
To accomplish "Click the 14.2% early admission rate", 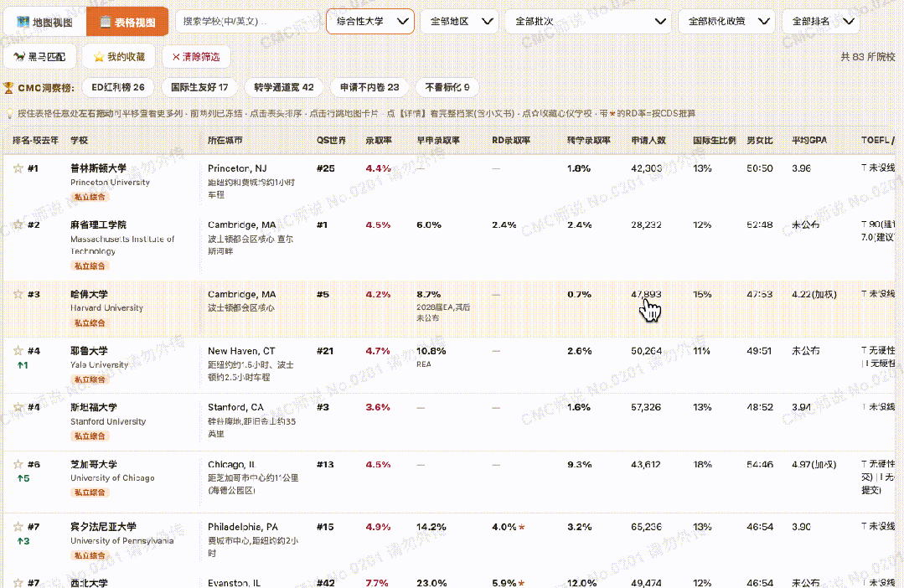I will click(x=431, y=527).
